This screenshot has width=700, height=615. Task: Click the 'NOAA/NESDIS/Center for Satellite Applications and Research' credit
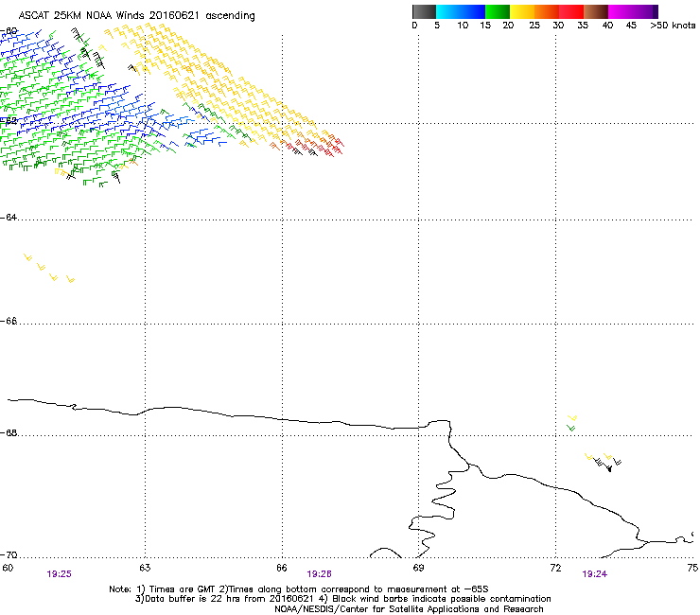click(409, 609)
